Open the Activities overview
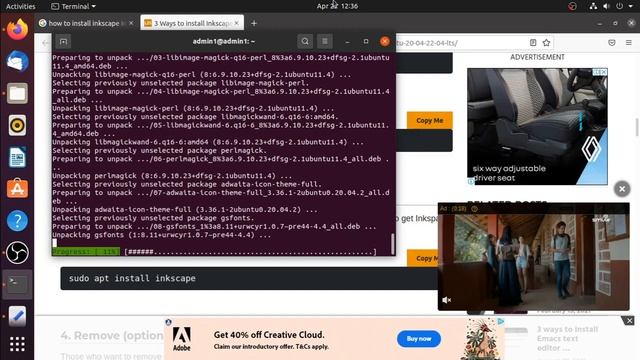640x360 pixels. (x=20, y=6)
